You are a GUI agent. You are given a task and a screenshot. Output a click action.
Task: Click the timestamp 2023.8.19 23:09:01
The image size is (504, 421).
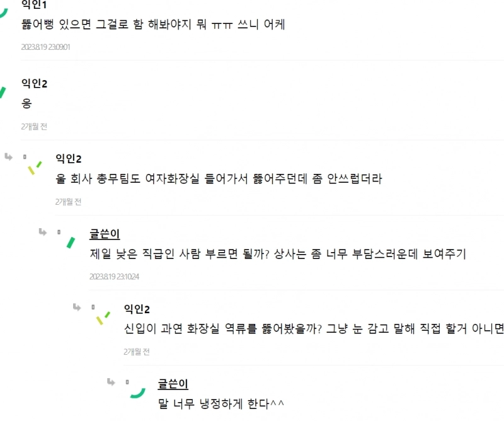click(45, 47)
